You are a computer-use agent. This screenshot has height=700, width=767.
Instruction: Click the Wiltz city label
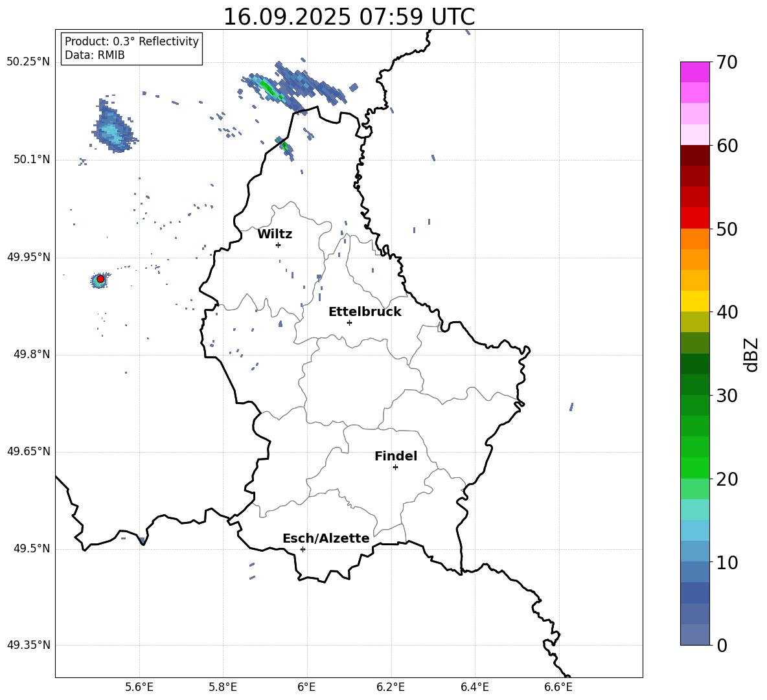pos(275,234)
